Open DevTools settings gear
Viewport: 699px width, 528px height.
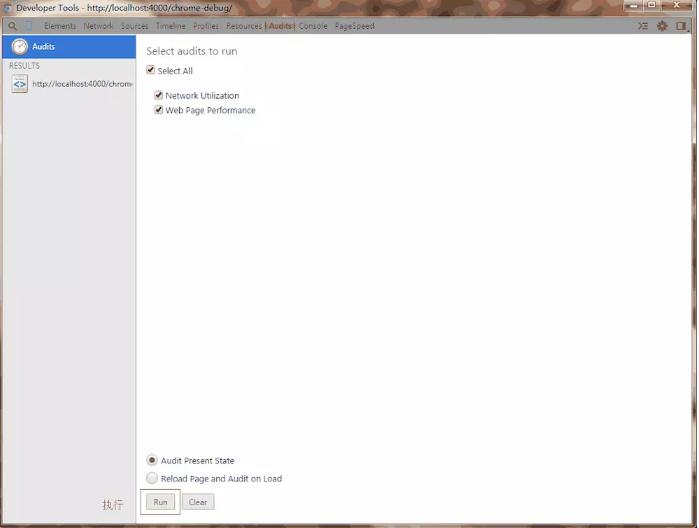662,26
